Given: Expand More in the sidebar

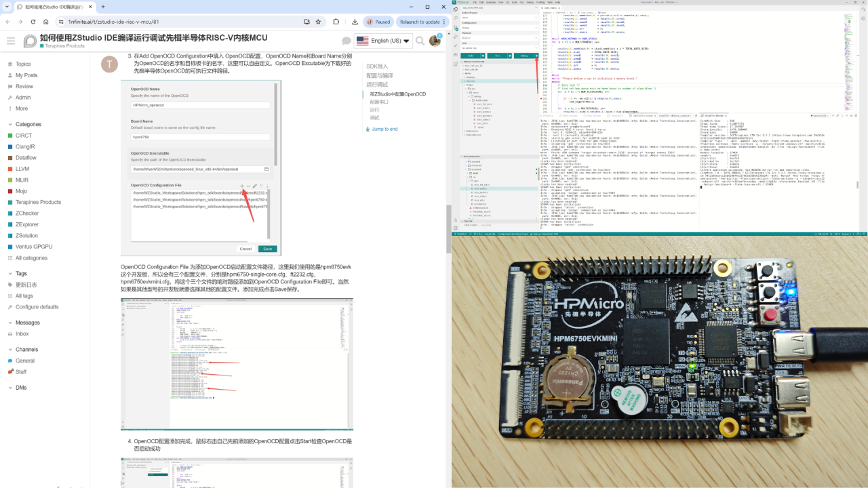Looking at the screenshot, I should (22, 108).
